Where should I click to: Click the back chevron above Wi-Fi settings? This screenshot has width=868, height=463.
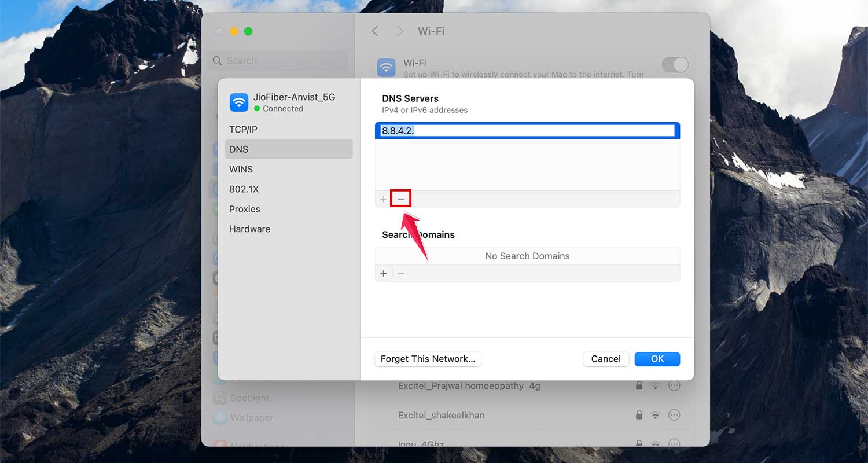pos(374,31)
